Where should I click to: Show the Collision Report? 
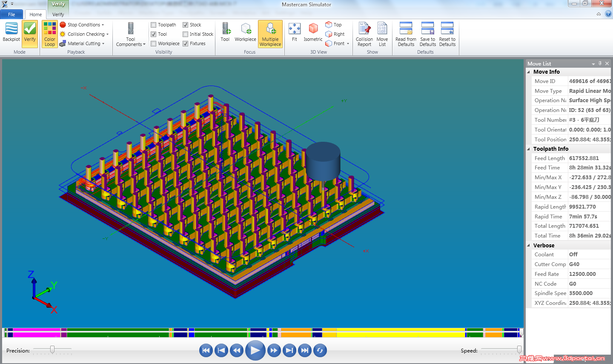click(x=364, y=34)
